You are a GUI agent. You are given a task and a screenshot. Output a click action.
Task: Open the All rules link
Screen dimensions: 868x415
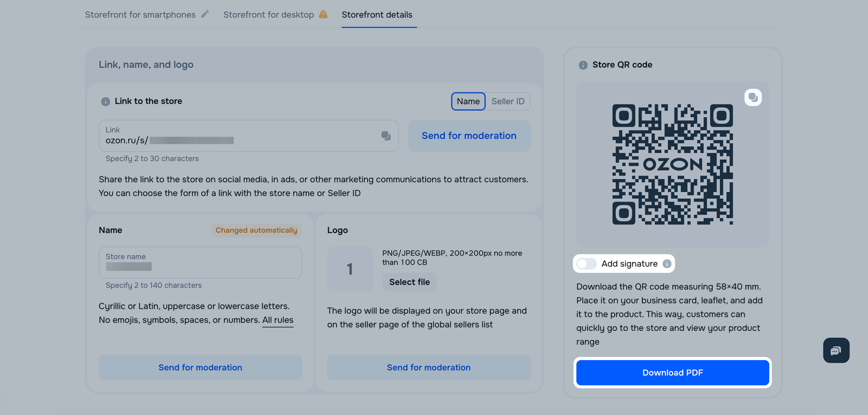click(278, 320)
